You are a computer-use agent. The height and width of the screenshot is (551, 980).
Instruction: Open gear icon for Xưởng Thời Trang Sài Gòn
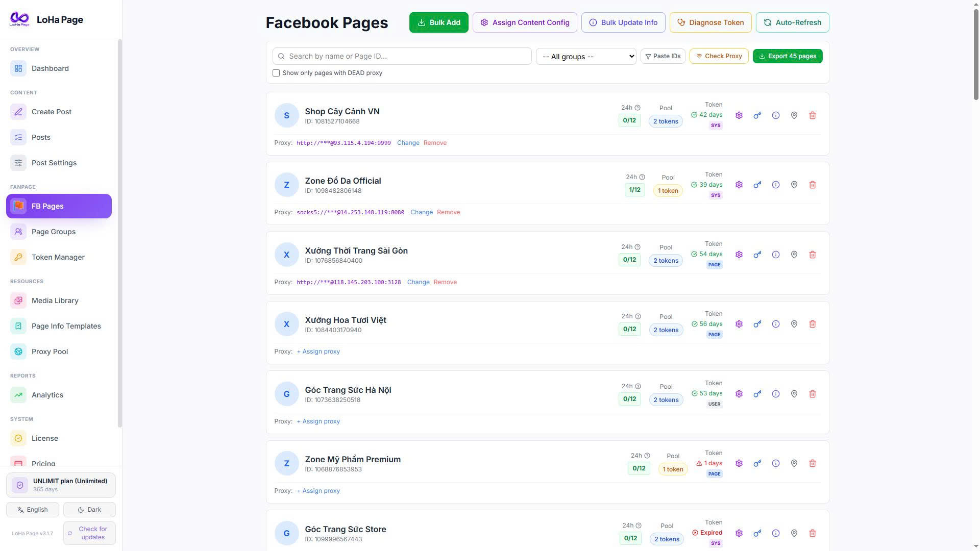(x=739, y=255)
